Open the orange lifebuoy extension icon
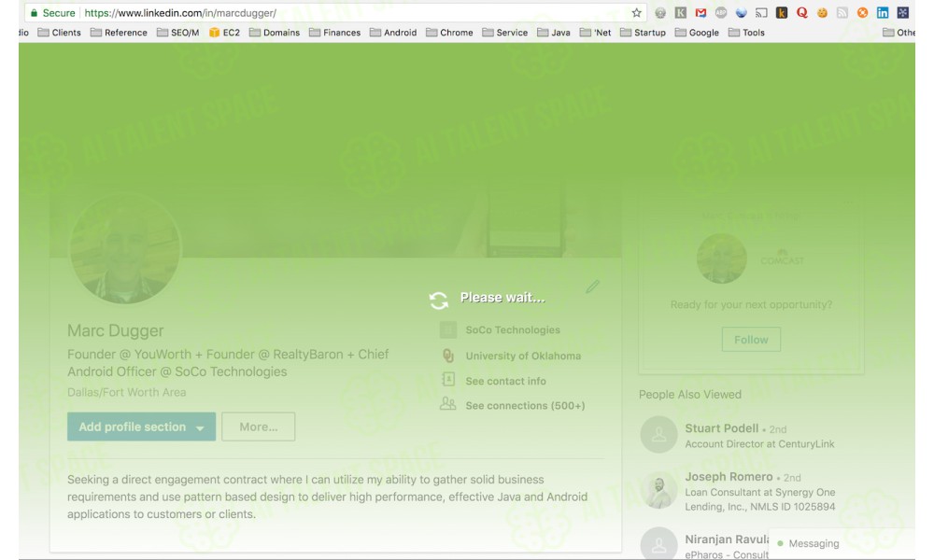Viewport: 934px width, 560px height. (x=862, y=12)
